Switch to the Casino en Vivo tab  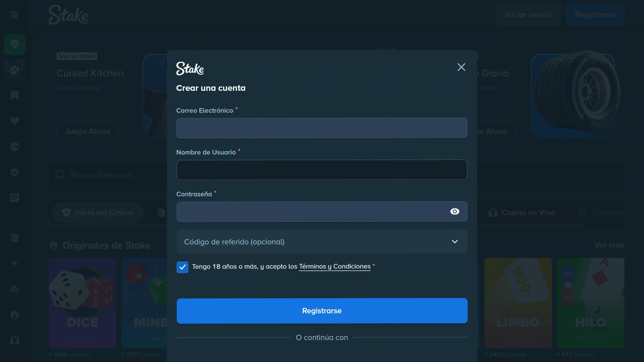coord(522,213)
